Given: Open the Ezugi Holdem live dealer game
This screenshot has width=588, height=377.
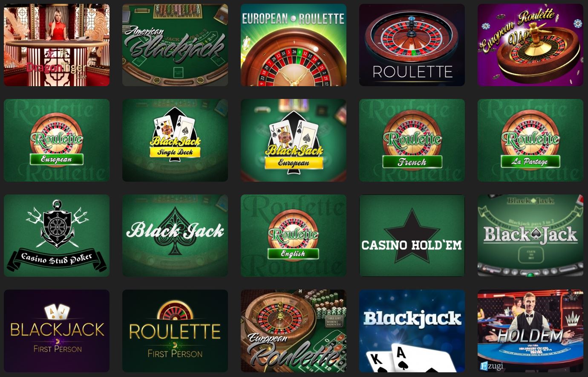Looking at the screenshot, I should click(x=530, y=331).
